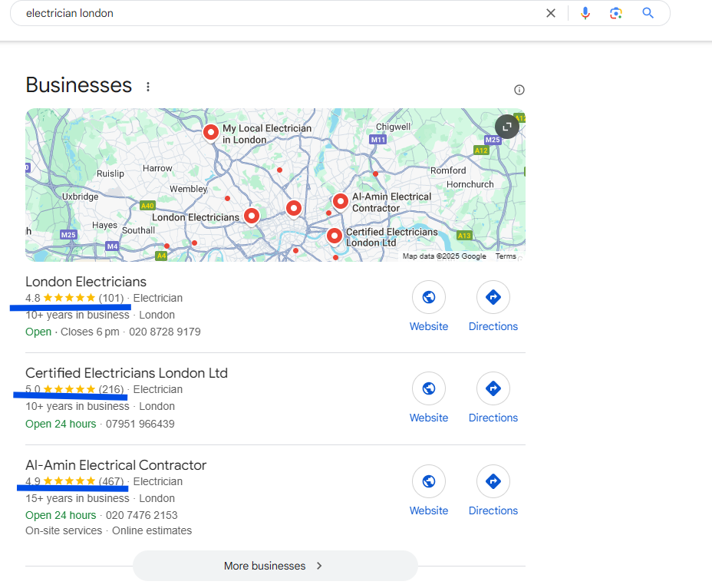The height and width of the screenshot is (588, 712).
Task: Click the Romford label on the map
Action: [448, 170]
